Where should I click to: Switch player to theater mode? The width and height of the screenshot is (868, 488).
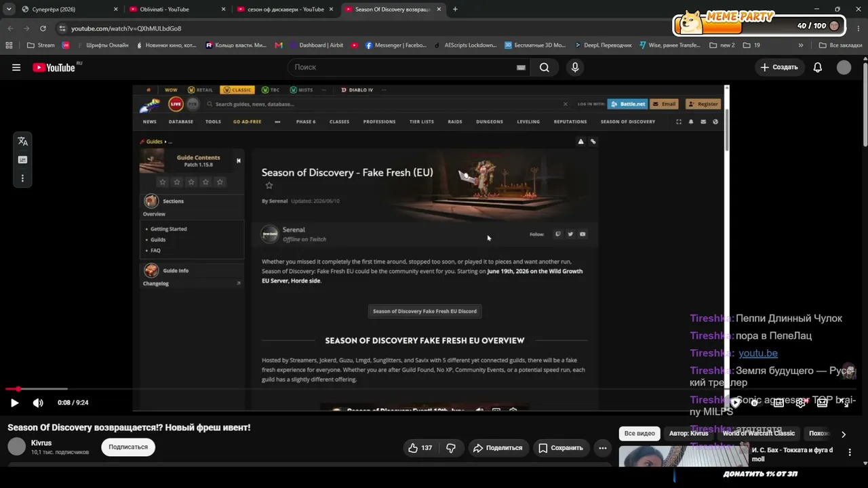click(x=823, y=403)
